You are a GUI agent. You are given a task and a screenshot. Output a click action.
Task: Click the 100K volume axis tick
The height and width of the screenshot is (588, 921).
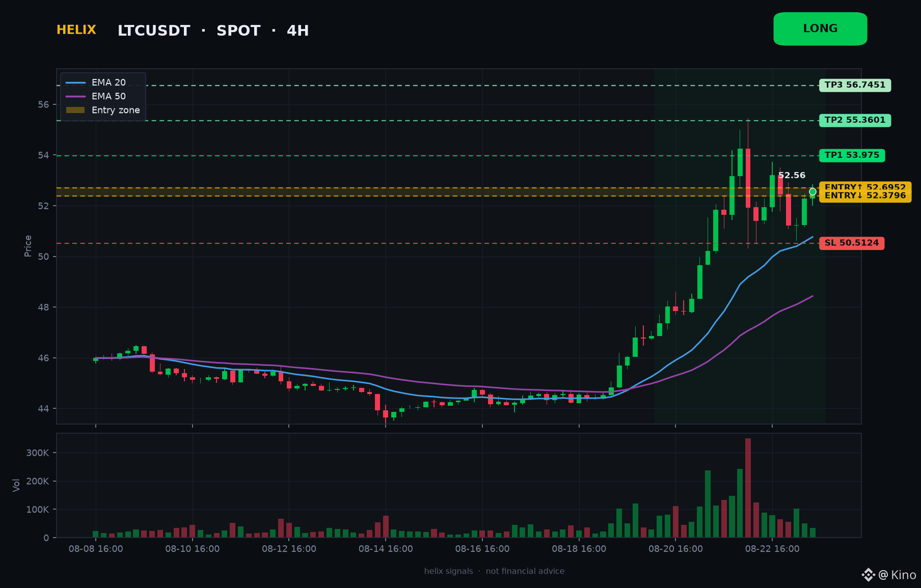click(38, 509)
